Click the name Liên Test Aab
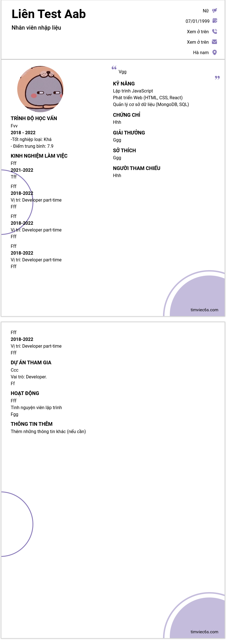The image size is (226, 644). (49, 14)
